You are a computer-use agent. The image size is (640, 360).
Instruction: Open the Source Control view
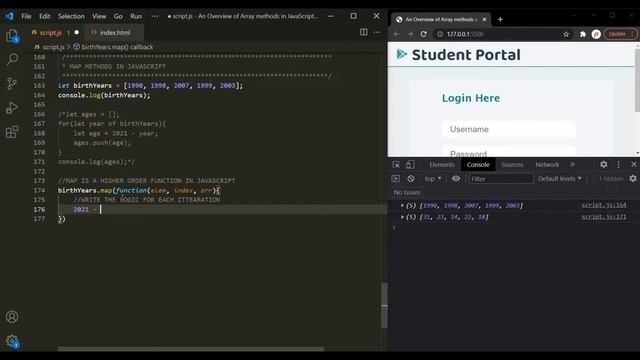(x=12, y=84)
